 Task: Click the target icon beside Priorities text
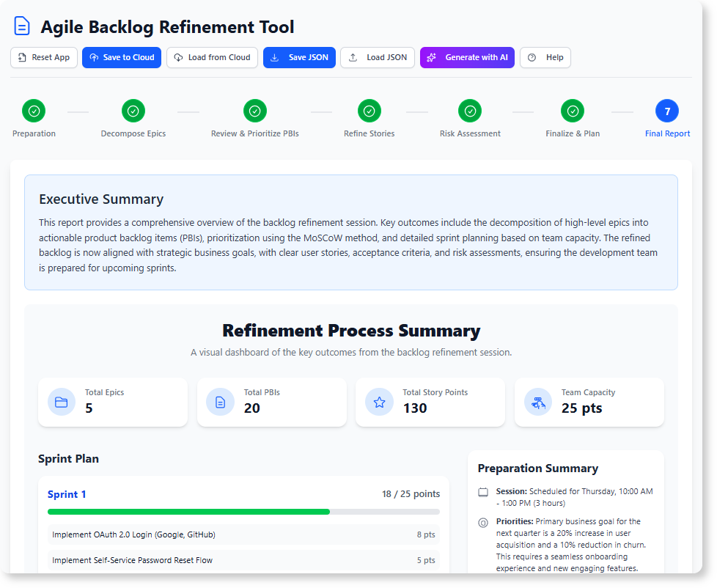(483, 523)
